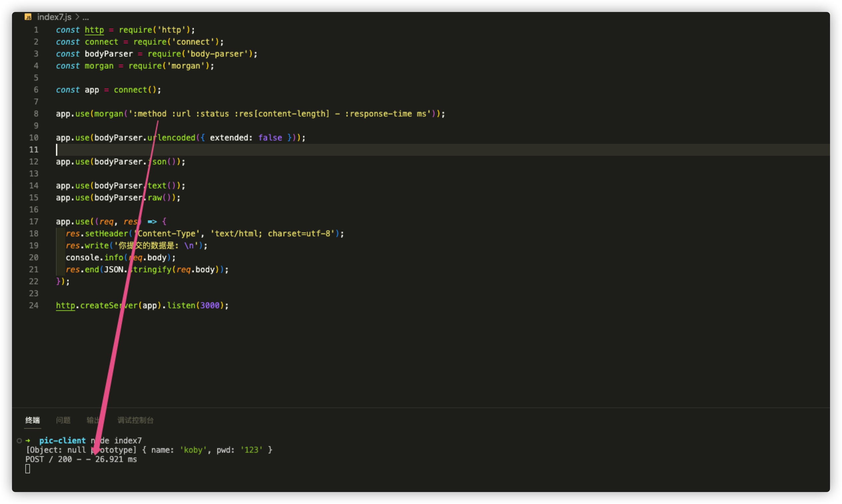Screen dimensions: 842x504
Task: Click setHeader method on line 18
Action: coord(106,234)
